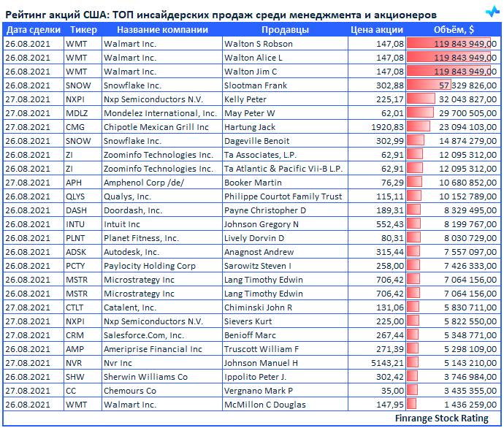Viewport: 504px width, 428px height.
Task: Click the volume value 32 043 827,00
Action: (467, 99)
